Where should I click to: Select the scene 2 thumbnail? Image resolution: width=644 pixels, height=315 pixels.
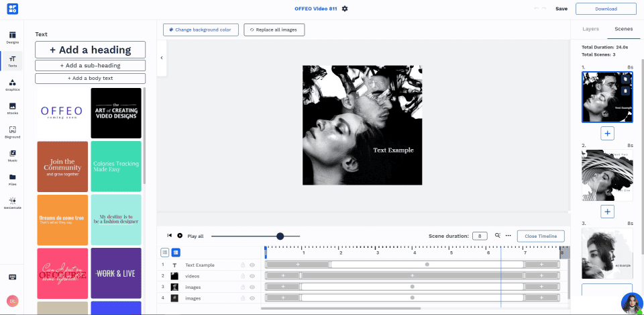[606, 175]
